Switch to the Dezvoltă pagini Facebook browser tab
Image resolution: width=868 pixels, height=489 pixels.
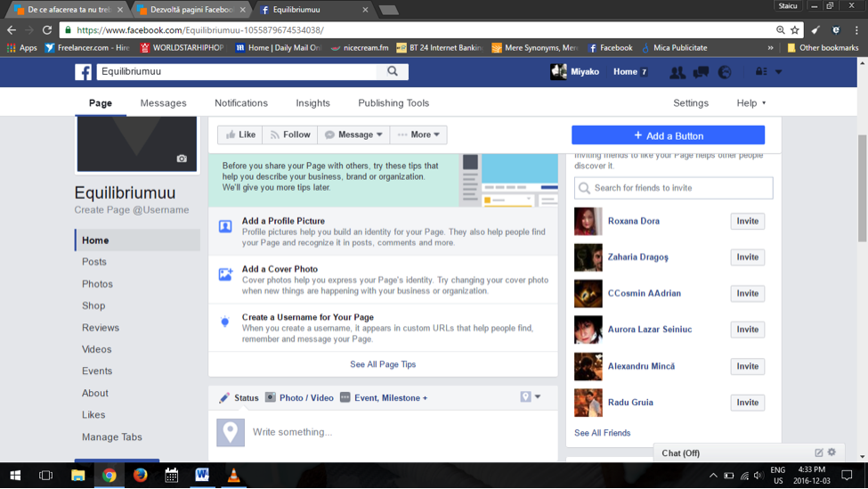191,10
